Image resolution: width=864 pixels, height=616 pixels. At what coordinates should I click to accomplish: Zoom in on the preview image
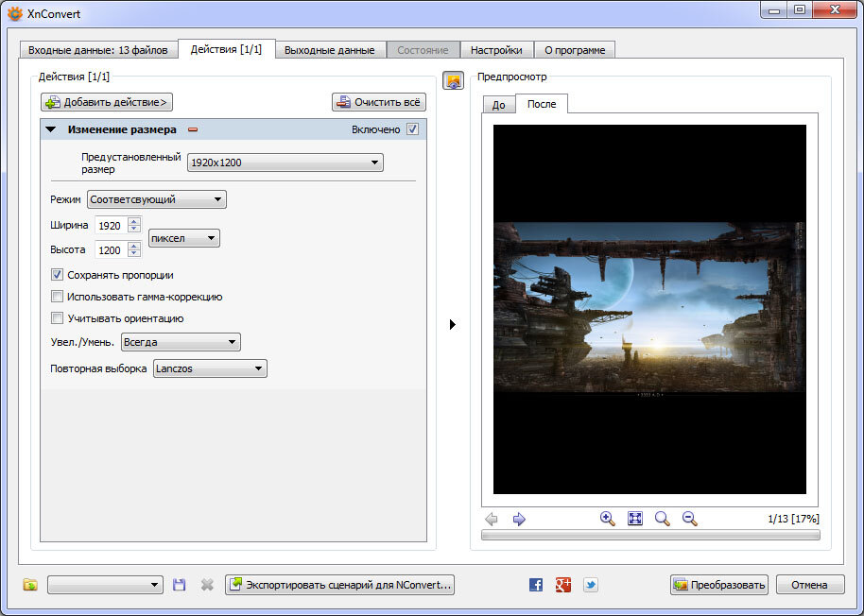click(x=607, y=519)
